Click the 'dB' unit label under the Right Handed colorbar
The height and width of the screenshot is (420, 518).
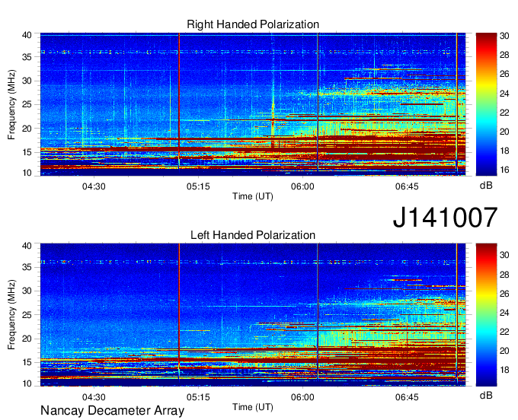pos(486,186)
